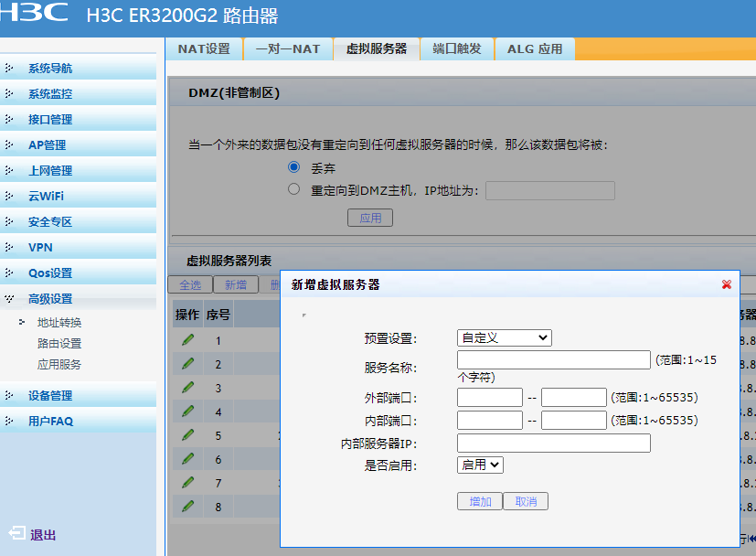Screen dimensions: 756x556
Task: Open the 预置设置 dropdown
Action: tap(505, 337)
